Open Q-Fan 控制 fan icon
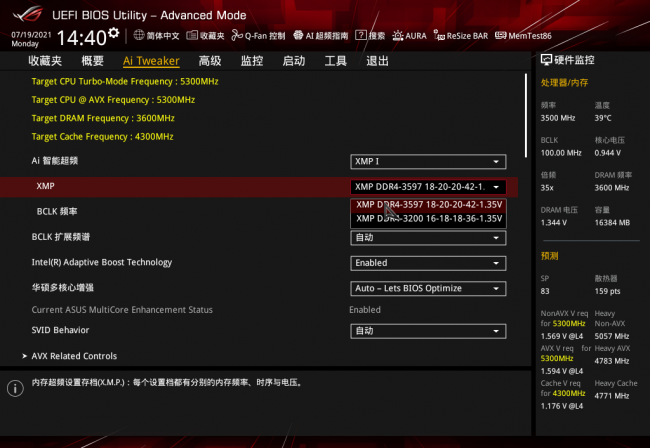The width and height of the screenshot is (650, 448). coord(237,36)
